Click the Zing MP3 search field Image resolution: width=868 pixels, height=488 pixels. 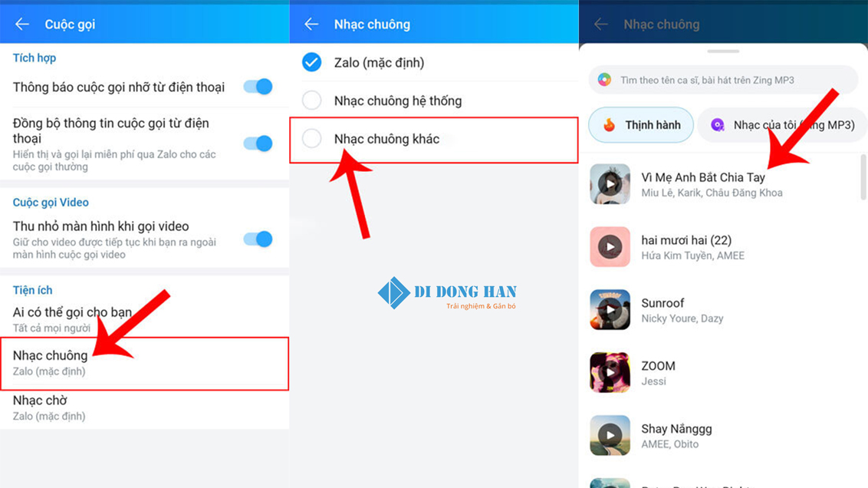tap(728, 80)
